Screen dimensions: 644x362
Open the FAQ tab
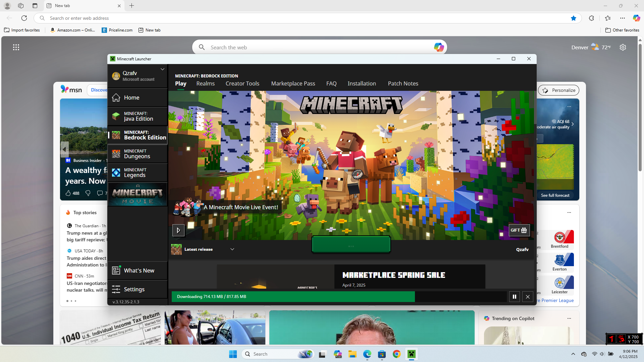pyautogui.click(x=331, y=84)
